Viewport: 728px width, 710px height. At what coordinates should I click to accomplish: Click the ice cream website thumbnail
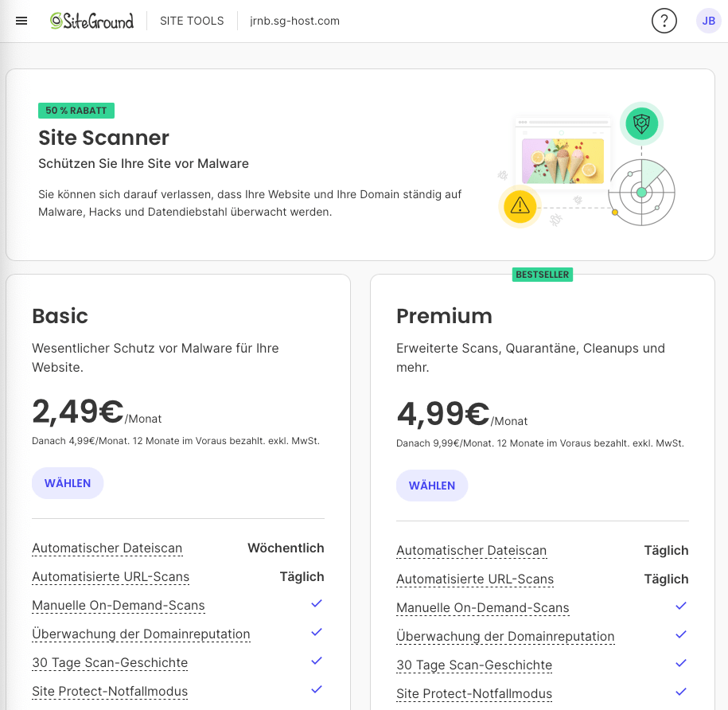point(562,162)
